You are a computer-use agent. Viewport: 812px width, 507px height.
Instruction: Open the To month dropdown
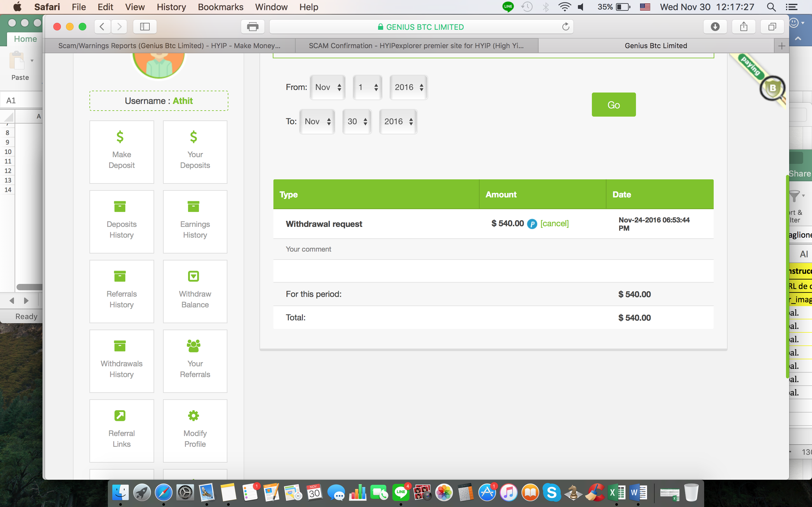click(317, 122)
